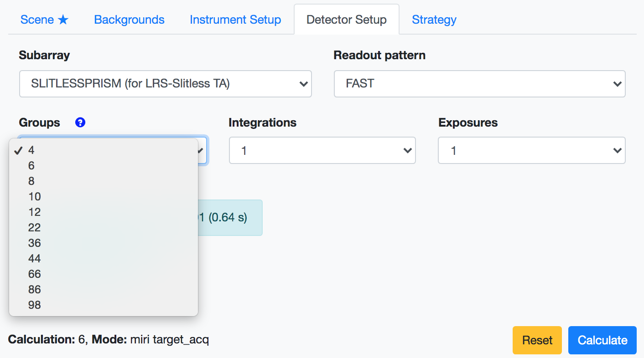This screenshot has width=644, height=358.
Task: Expand the Subarray dropdown
Action: 165,84
